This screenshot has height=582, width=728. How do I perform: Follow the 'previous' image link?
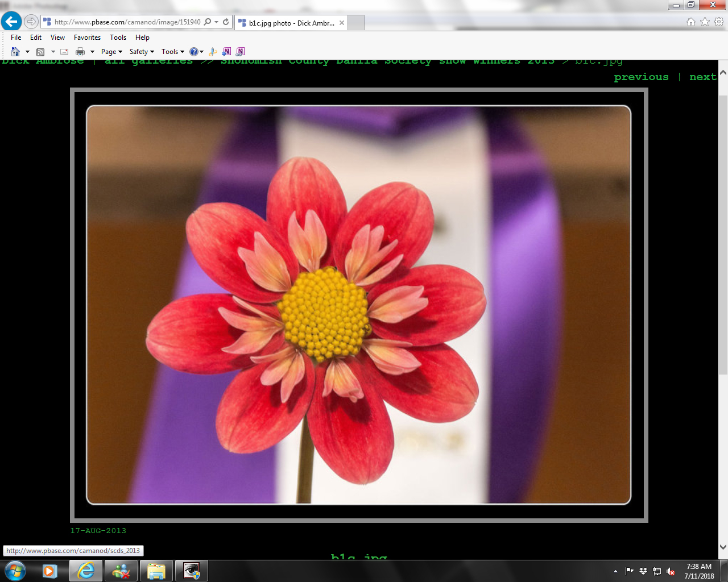[x=641, y=77]
